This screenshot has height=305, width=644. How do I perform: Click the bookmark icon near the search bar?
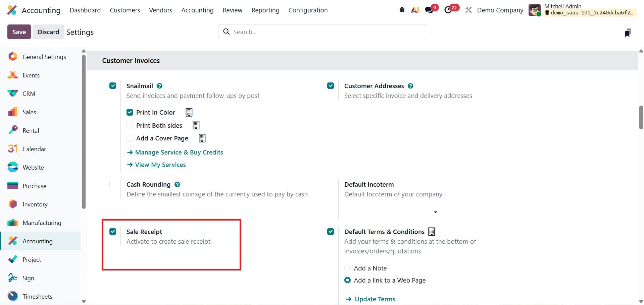coord(628,32)
